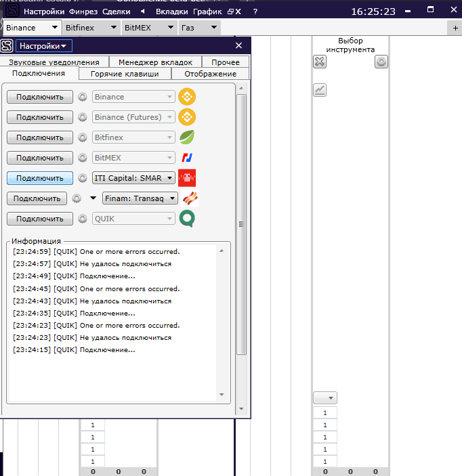Open the Сделки menu
The width and height of the screenshot is (462, 476).
point(117,12)
